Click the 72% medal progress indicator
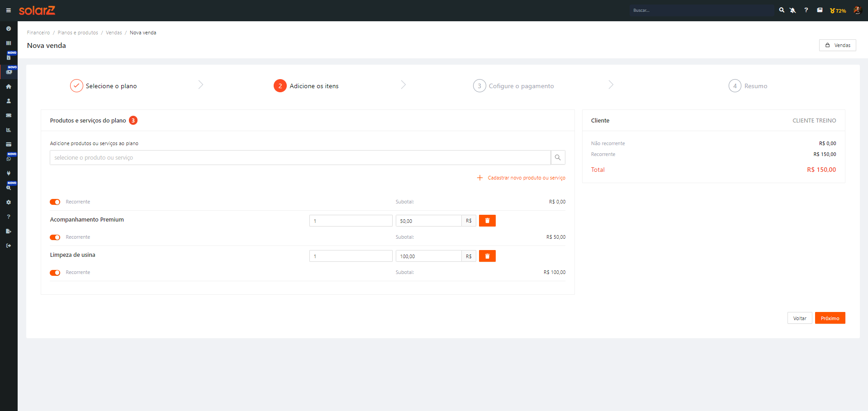Screen dimensions: 868x411 [838, 10]
